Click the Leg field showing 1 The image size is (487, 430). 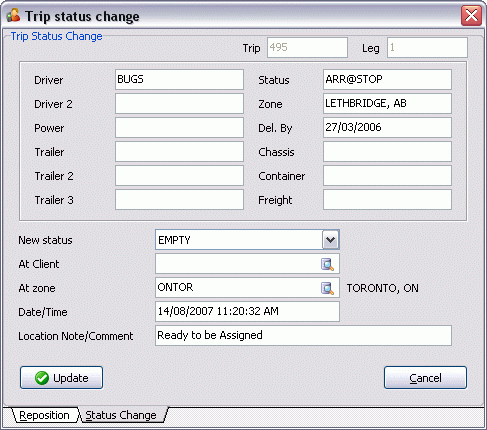(427, 47)
